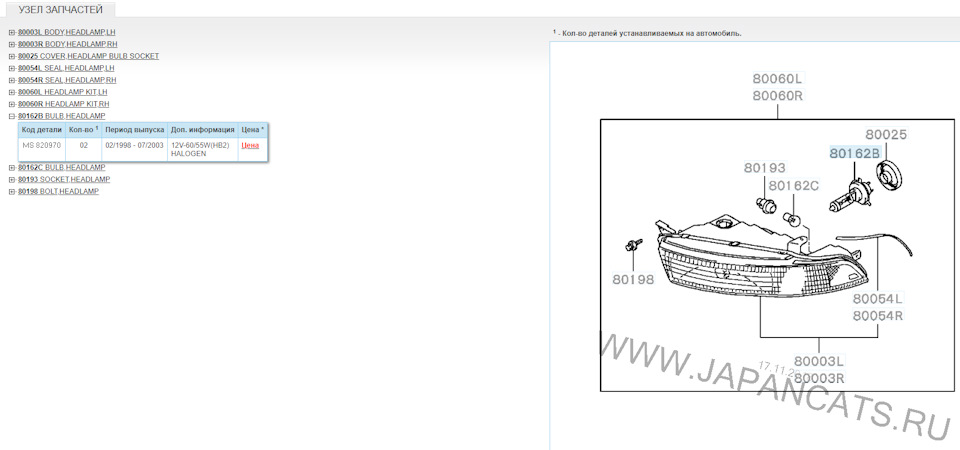
Task: Click the quantity 02 cell
Action: coord(83,149)
